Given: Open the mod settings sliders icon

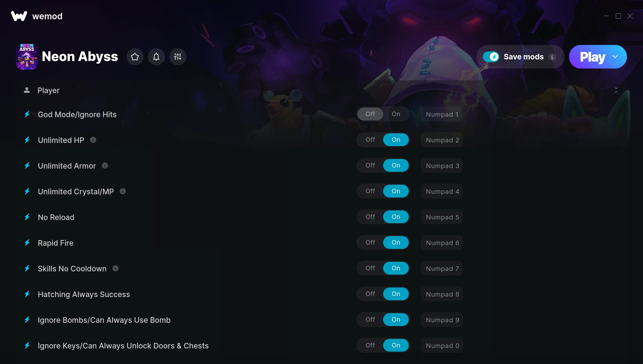Looking at the screenshot, I should pos(178,57).
